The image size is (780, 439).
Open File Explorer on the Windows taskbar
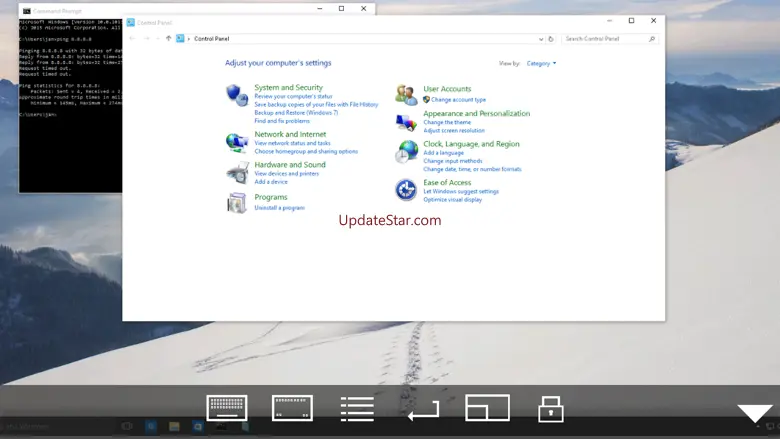pyautogui.click(x=174, y=427)
